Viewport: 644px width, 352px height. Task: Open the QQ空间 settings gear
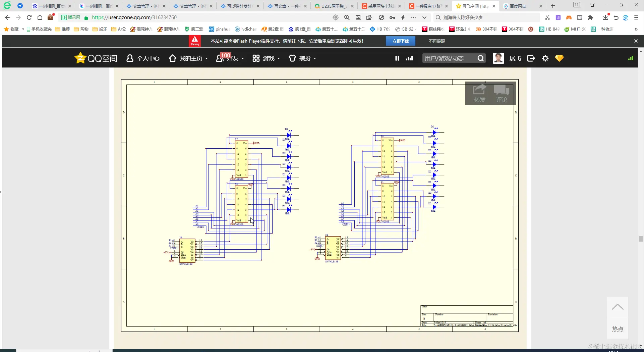coord(545,58)
